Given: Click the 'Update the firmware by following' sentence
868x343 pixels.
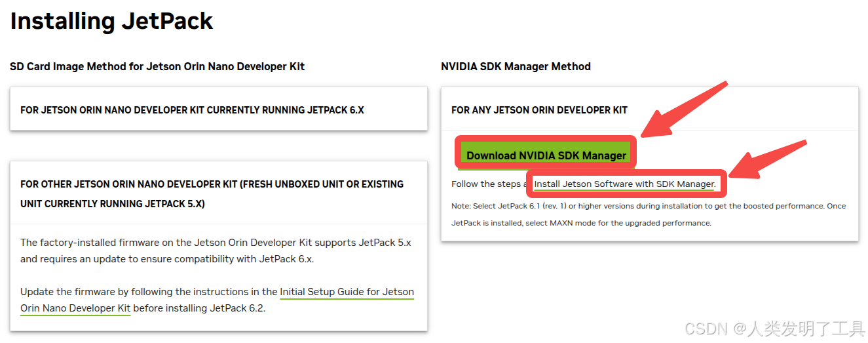Looking at the screenshot, I should 217,300.
